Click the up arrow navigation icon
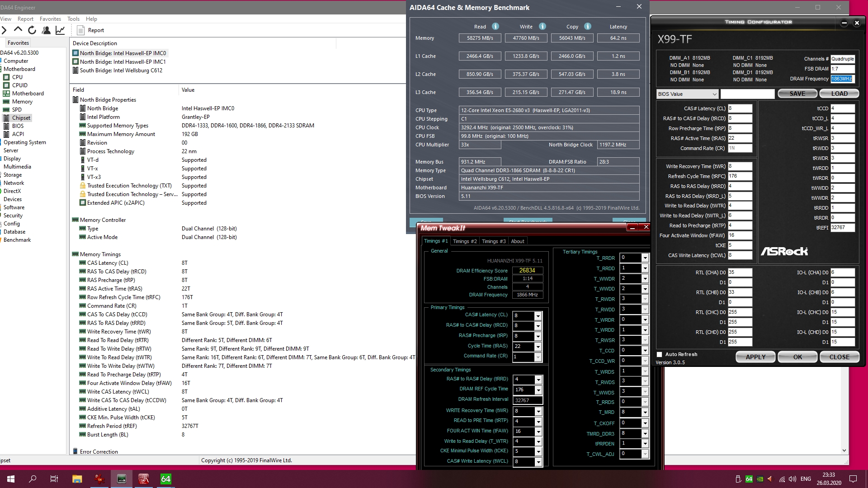 (x=18, y=30)
